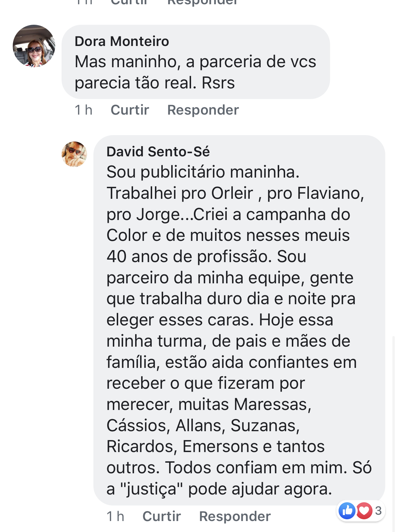Open Dora Monteiro's profile picture
This screenshot has width=398, height=532.
34,46
